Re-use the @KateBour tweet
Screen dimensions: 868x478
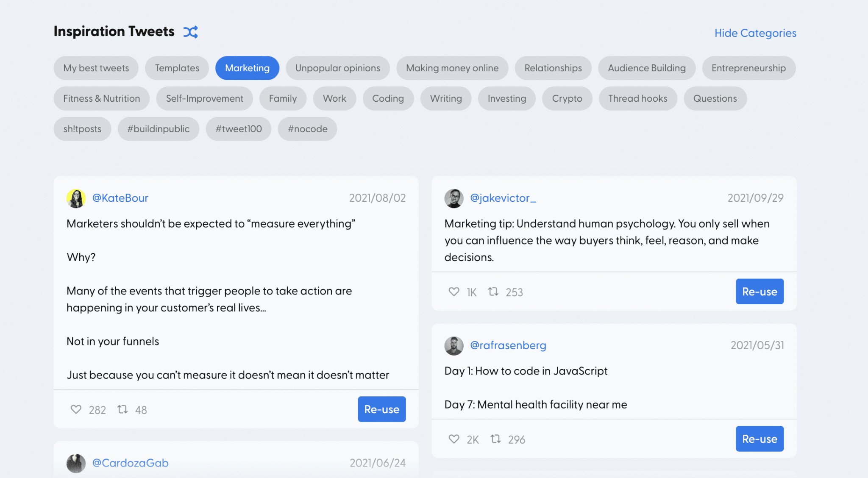point(382,409)
